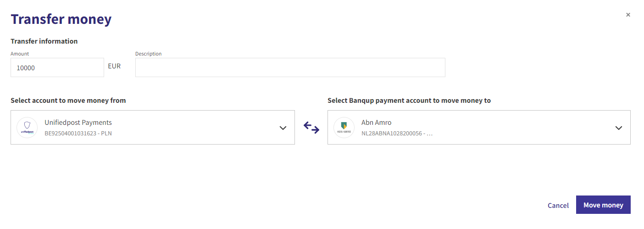Screen dimensions: 644x229
Task: Focus the Amount field showing 10000
Action: pyautogui.click(x=57, y=67)
